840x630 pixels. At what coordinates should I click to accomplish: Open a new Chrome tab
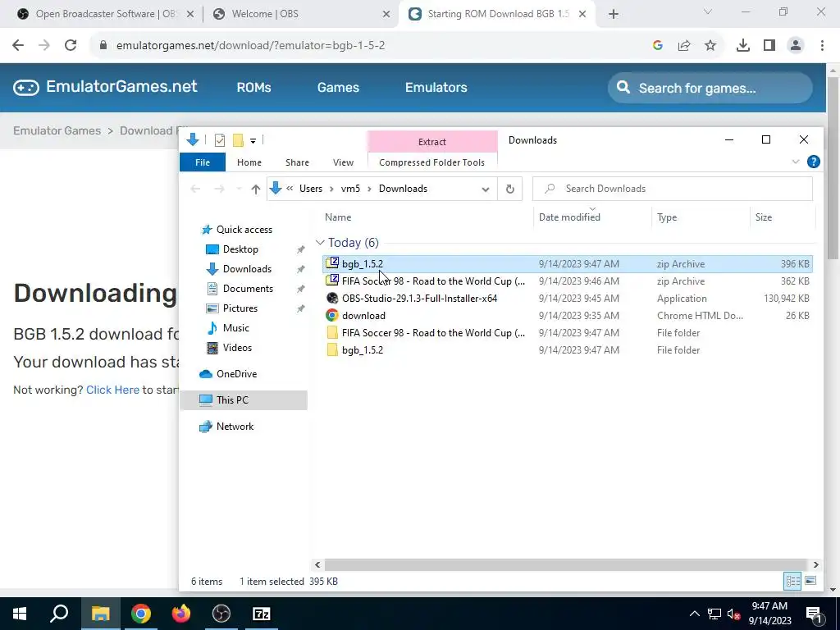[x=614, y=15]
